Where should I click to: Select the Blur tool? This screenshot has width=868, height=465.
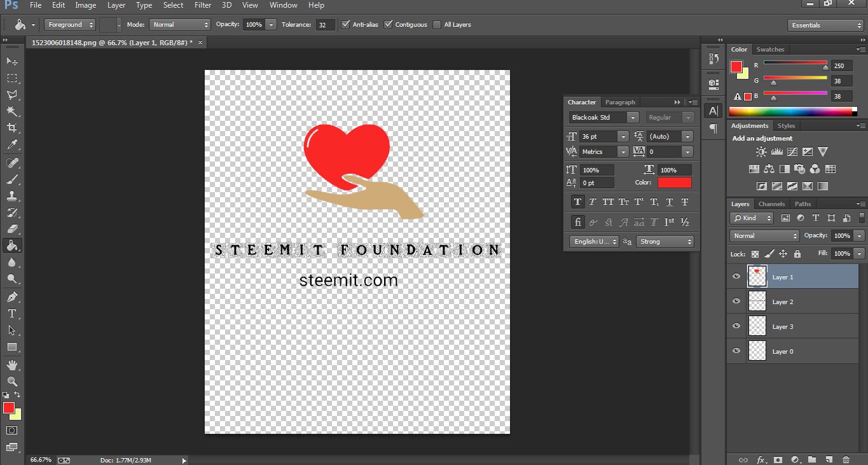point(12,262)
